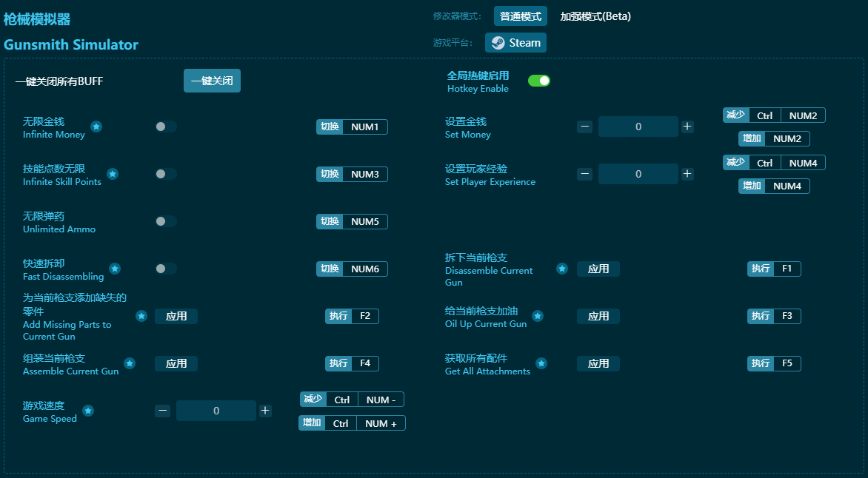The image size is (868, 478).
Task: Increase Set Money value with plus button
Action: 687,127
